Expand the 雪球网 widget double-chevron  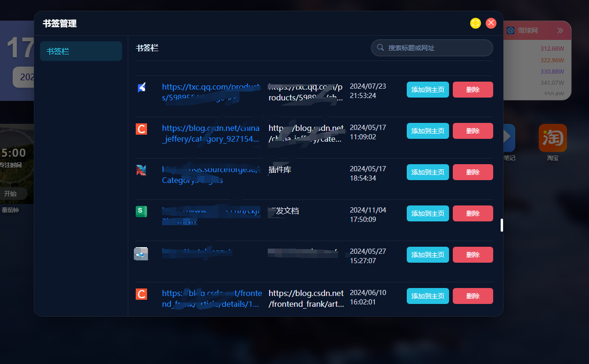point(560,30)
